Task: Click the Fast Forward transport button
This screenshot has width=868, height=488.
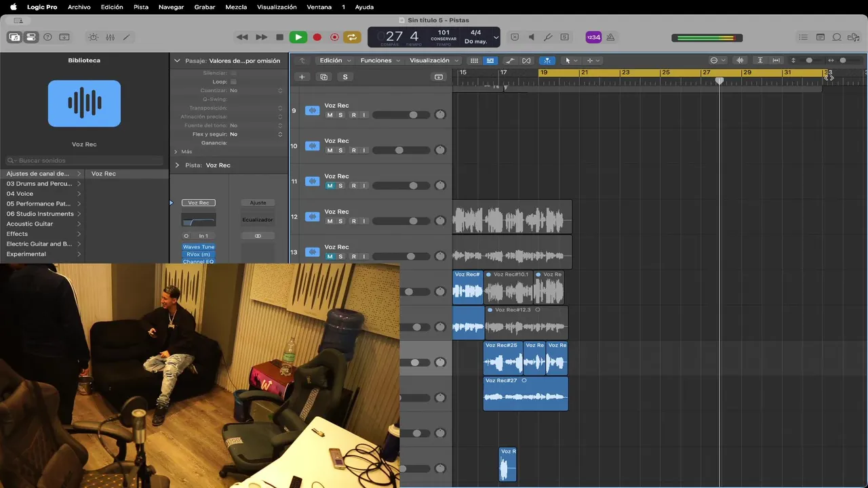Action: 261,37
